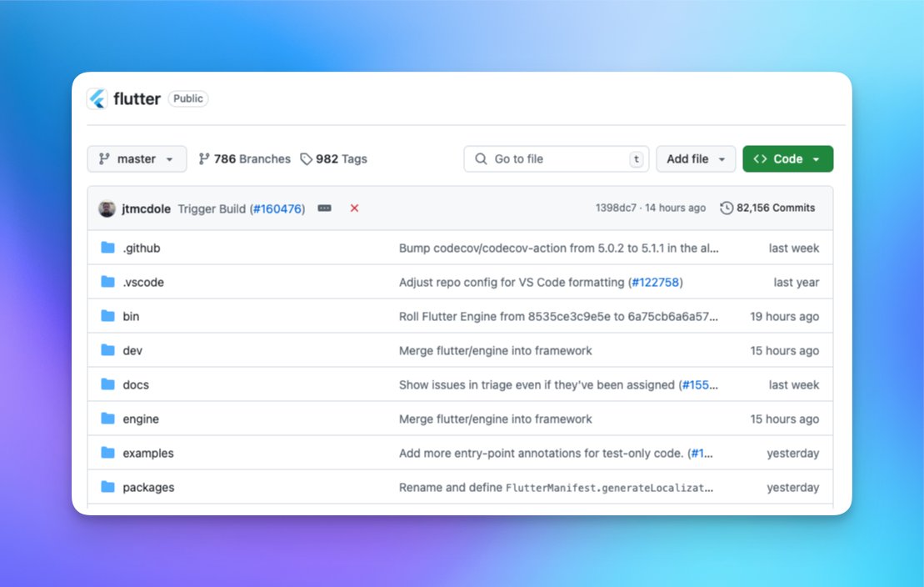
Task: Open the flutter repository name link
Action: pos(137,98)
